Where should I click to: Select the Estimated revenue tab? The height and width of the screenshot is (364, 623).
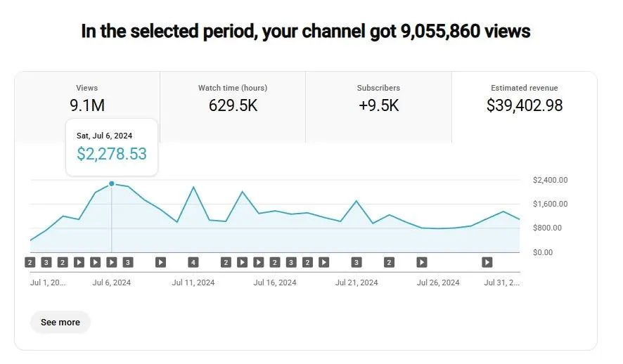pos(524,99)
